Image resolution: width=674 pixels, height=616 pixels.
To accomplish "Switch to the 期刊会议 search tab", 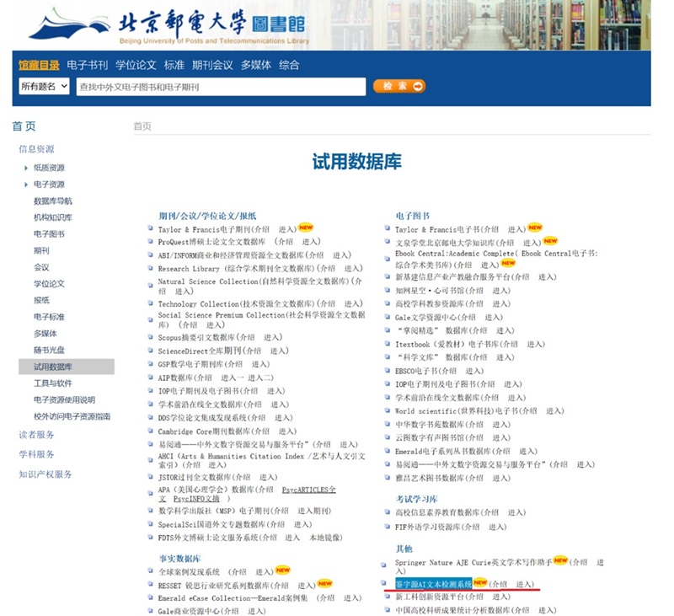I will click(212, 65).
